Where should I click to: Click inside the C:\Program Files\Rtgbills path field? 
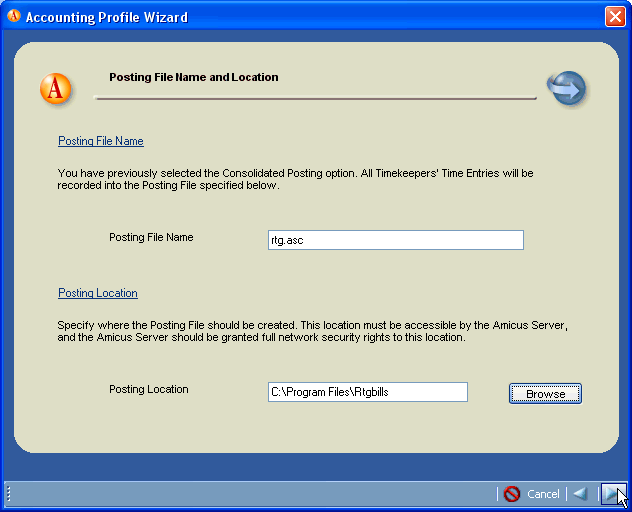pyautogui.click(x=367, y=392)
